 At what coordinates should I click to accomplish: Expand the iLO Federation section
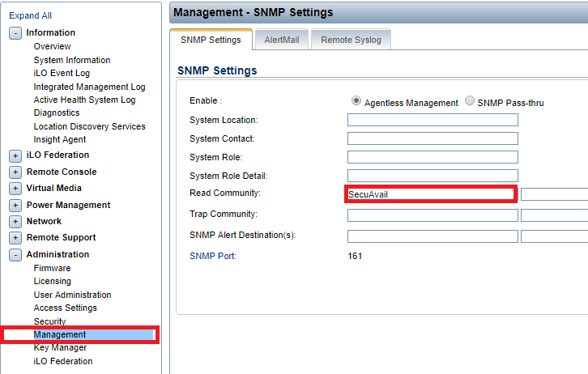click(15, 155)
